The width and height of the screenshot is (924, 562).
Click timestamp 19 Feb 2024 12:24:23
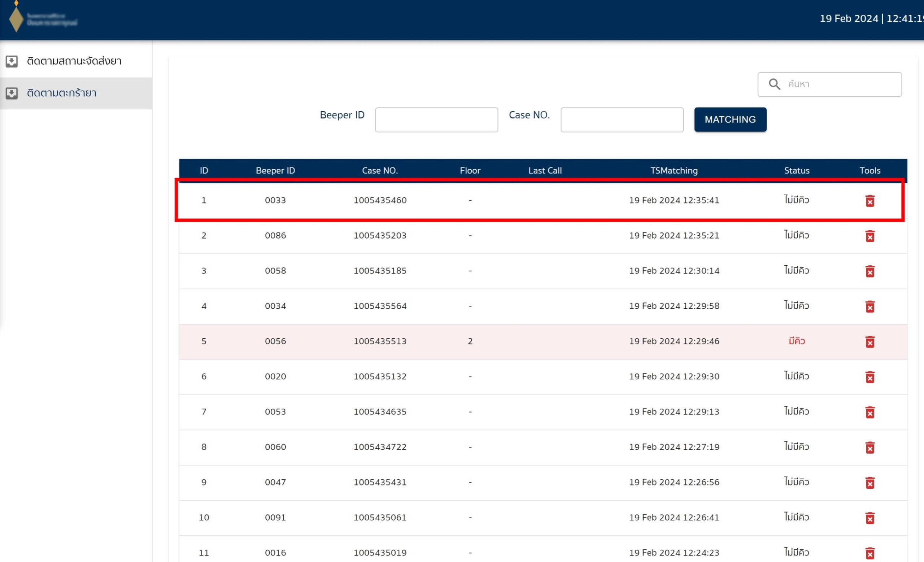point(674,553)
